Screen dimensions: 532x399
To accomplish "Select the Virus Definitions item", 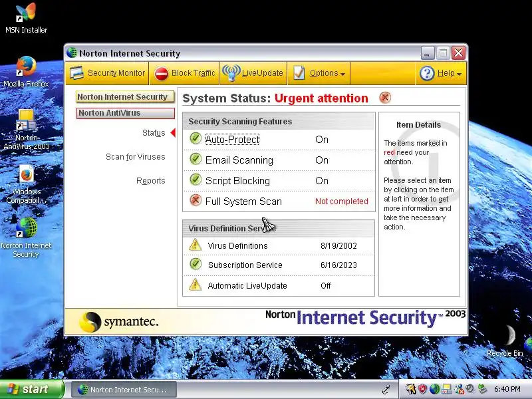I will click(237, 245).
